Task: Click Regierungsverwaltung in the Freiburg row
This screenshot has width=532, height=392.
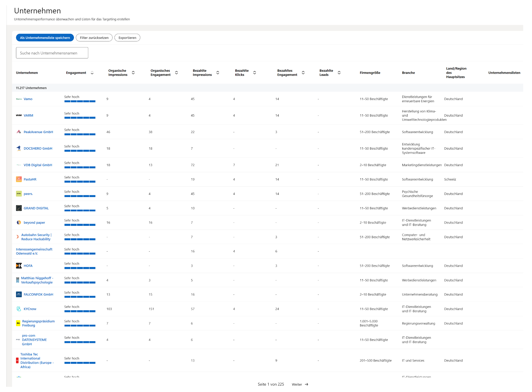Action: [418, 324]
